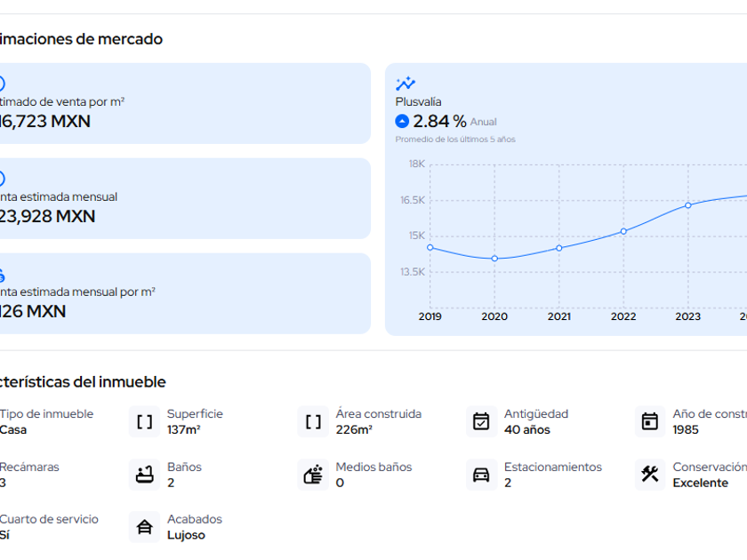Click the Acabados house icon
This screenshot has width=747, height=560.
[144, 527]
